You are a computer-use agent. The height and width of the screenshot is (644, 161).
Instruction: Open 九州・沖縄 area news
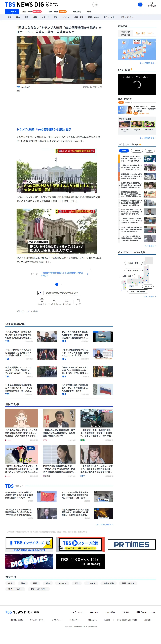click(x=127, y=276)
